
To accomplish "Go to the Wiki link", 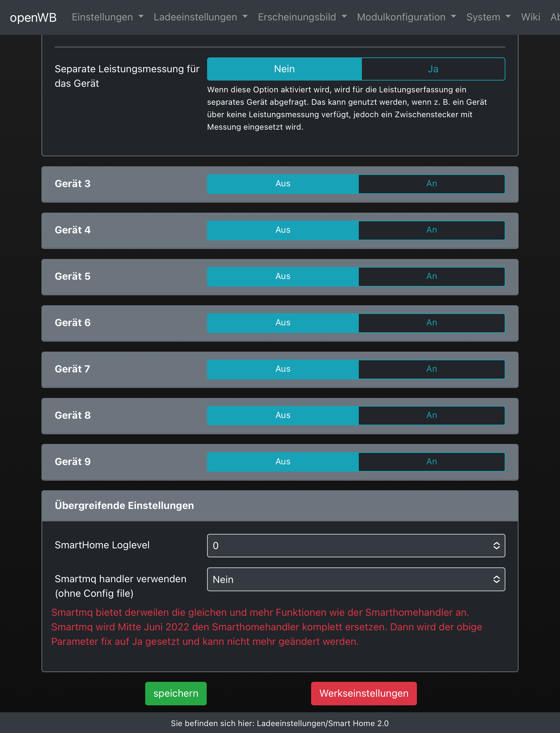I will (530, 17).
